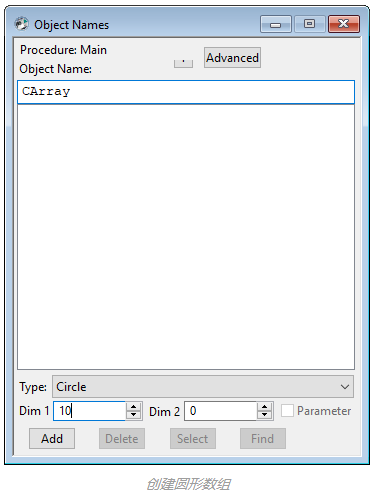Click the 'Object Name:' label

[x=55, y=69]
